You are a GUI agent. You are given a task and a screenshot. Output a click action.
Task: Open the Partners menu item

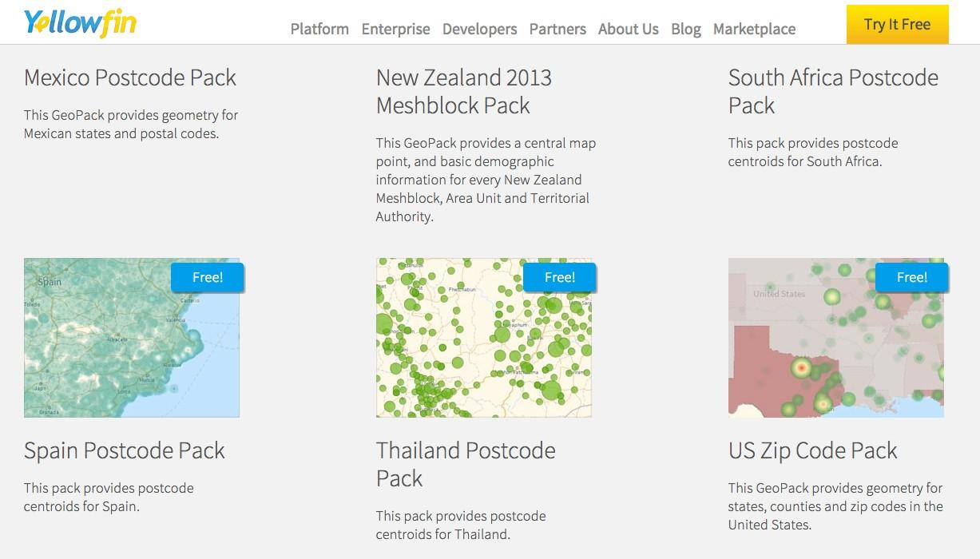point(557,29)
